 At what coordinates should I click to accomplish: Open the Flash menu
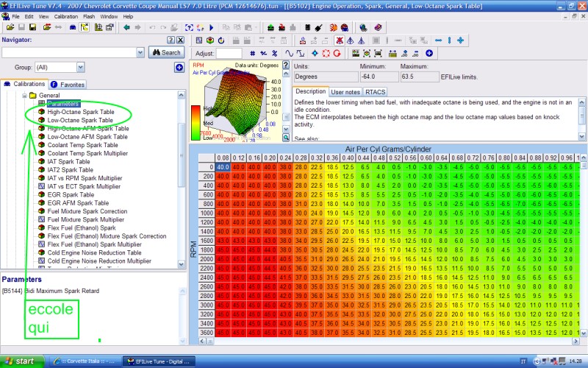[89, 16]
